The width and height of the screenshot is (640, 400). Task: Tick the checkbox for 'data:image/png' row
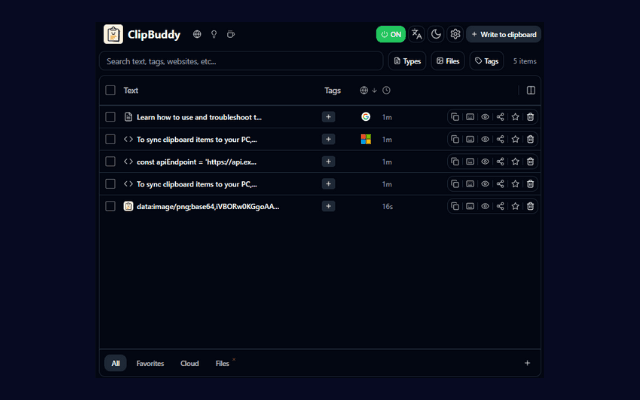[110, 206]
